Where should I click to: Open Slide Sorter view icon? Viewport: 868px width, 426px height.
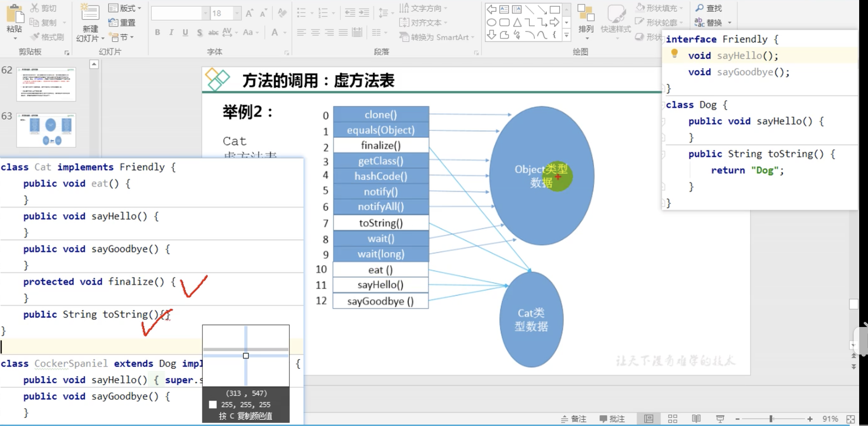673,419
